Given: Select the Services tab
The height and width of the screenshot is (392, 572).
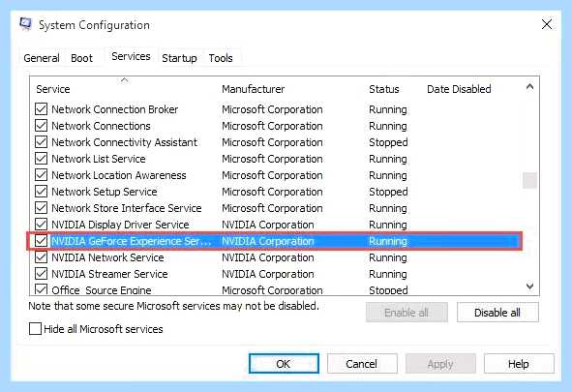Looking at the screenshot, I should 131,56.
